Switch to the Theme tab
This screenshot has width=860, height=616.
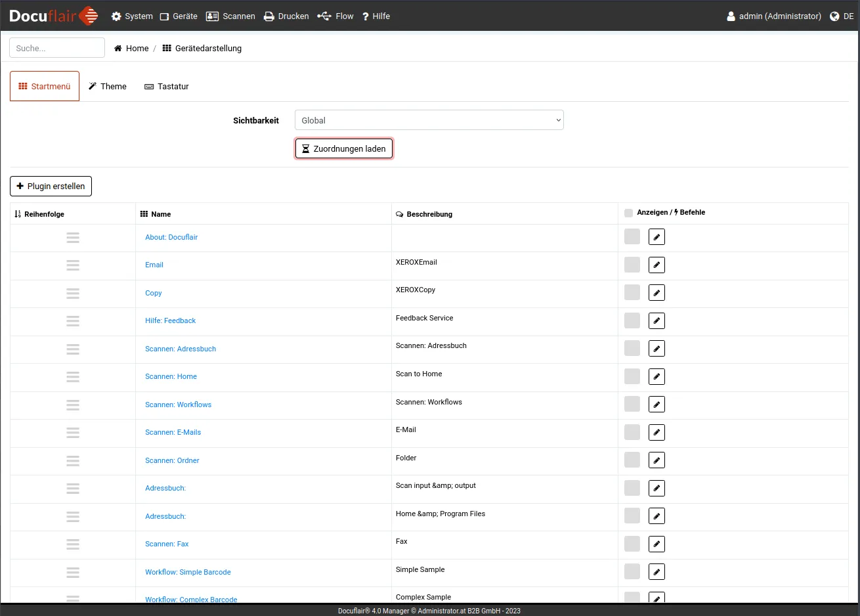[x=108, y=87]
